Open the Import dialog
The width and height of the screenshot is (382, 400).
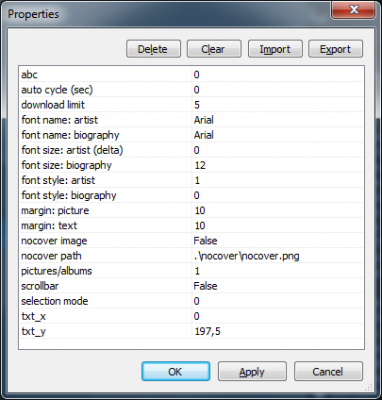pos(275,49)
